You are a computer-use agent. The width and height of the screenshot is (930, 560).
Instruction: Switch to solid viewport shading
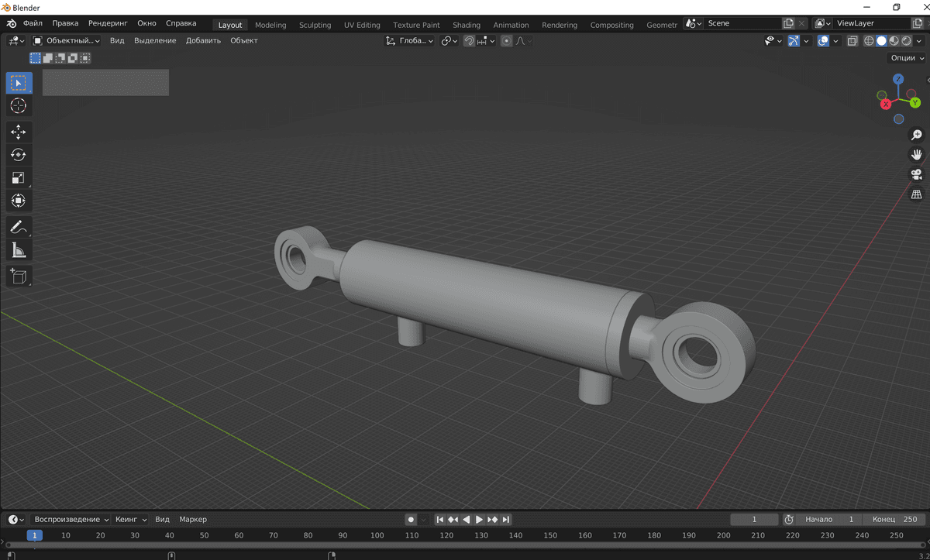point(881,40)
